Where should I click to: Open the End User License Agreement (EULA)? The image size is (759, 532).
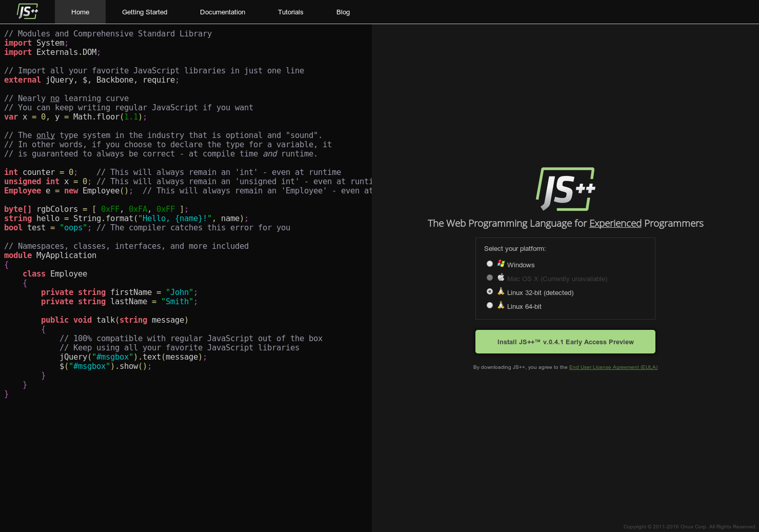coord(613,367)
